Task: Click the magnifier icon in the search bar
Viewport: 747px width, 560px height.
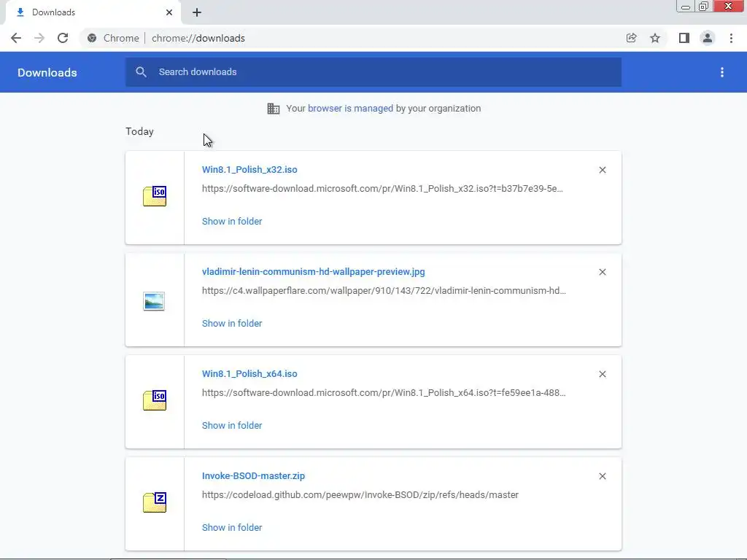Action: point(141,72)
